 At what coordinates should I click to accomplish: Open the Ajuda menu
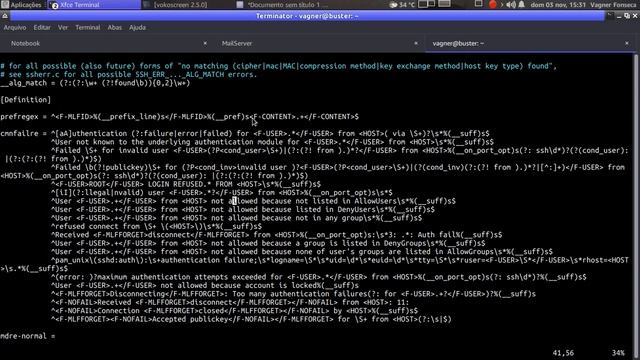(137, 27)
